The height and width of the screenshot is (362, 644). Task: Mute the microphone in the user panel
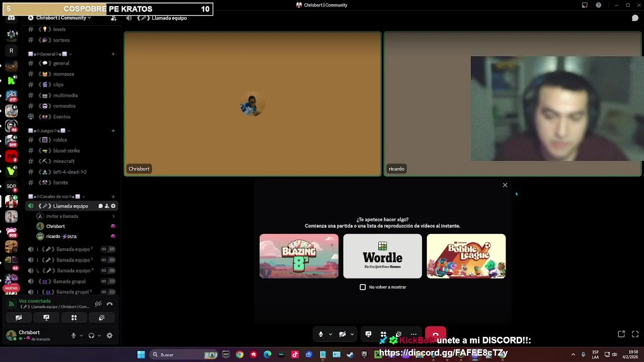point(73,335)
